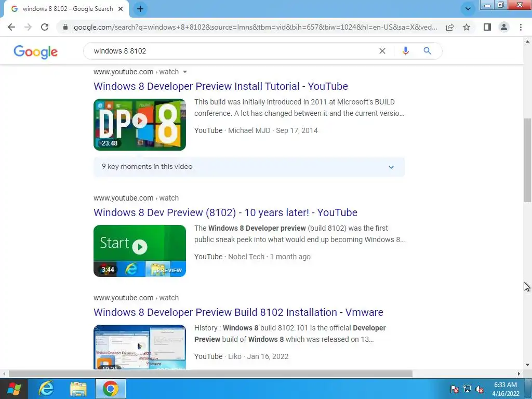532x399 pixels.
Task: Open Action Center flag in tray
Action: [455, 389]
